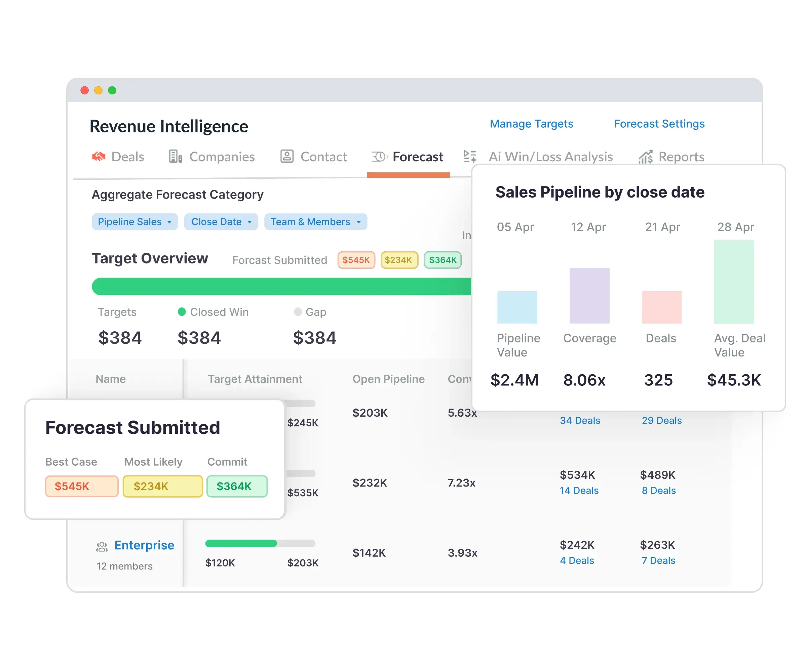Click the Best Case $545K box

pos(81,486)
